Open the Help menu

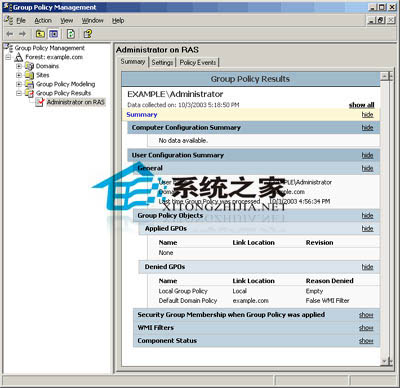118,21
